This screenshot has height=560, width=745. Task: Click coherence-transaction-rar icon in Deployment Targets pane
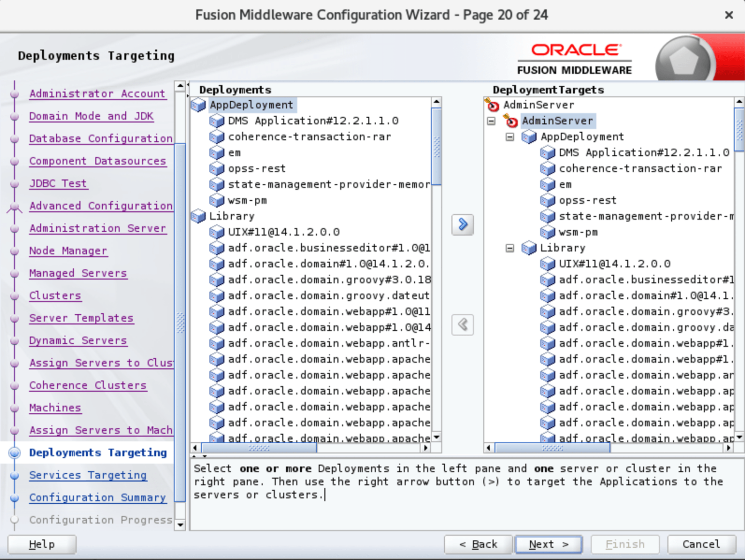point(547,169)
